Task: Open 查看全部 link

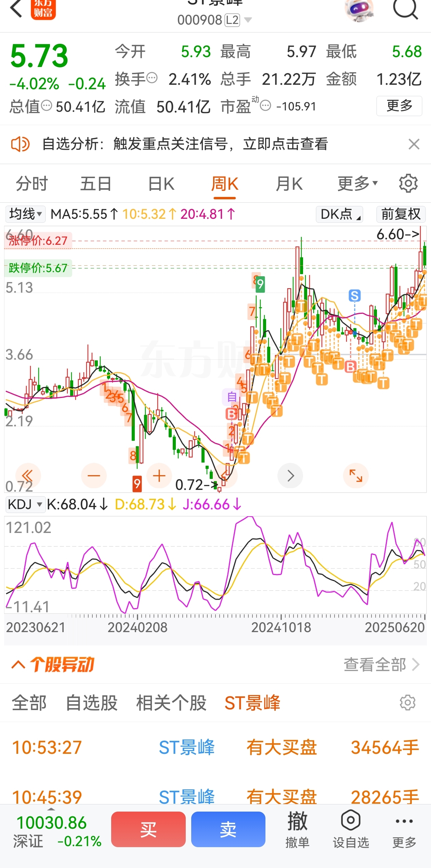Action: (381, 665)
